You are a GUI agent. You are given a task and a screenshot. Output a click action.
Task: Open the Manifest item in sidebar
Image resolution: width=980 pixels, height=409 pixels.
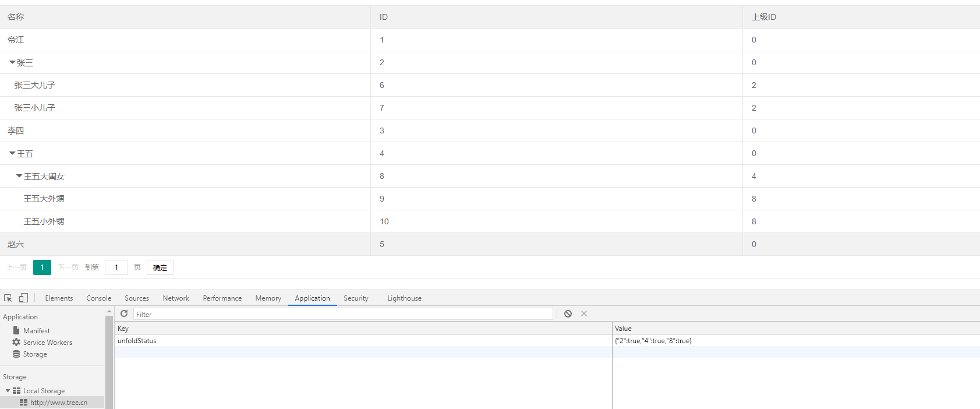36,331
